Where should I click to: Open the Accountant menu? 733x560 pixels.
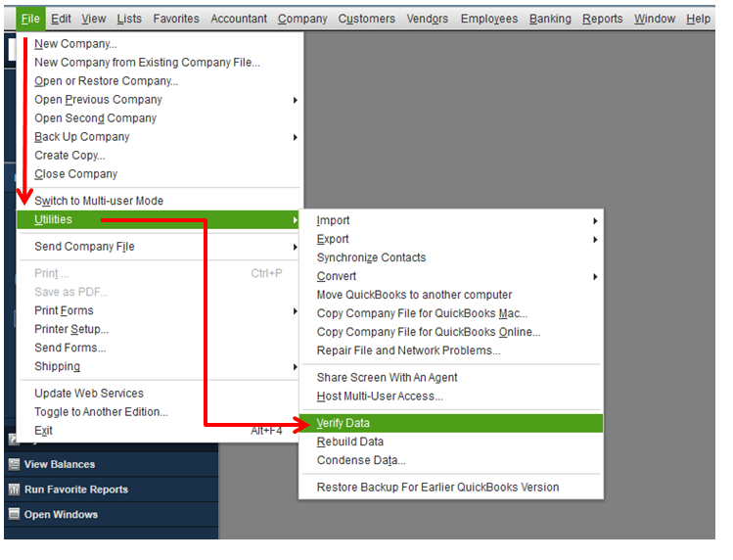click(x=239, y=19)
